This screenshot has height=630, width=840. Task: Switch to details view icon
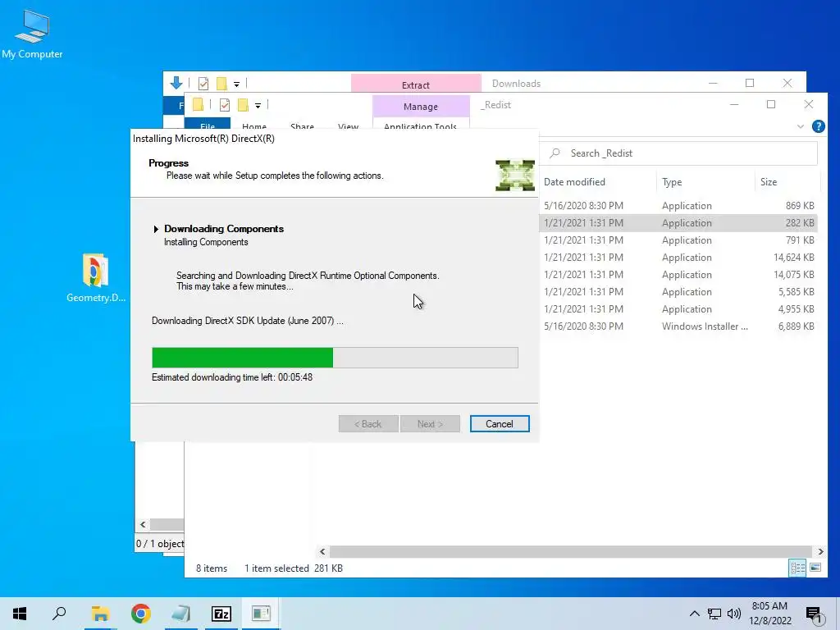[797, 568]
